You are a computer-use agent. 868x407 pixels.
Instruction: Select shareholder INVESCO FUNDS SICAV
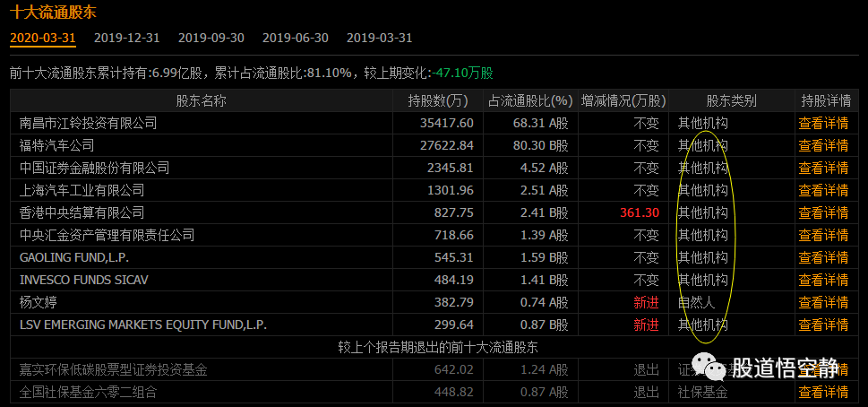pos(83,280)
